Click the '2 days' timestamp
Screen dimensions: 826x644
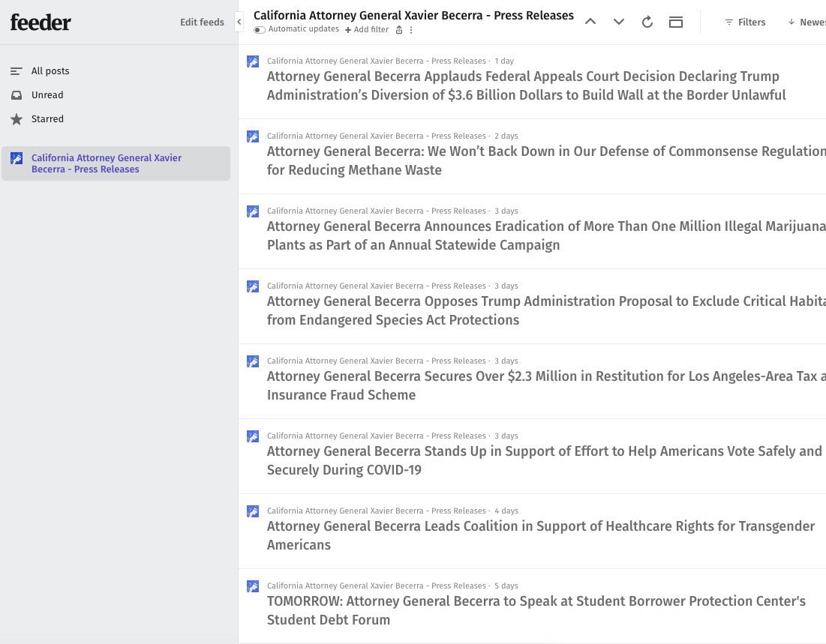(x=506, y=136)
